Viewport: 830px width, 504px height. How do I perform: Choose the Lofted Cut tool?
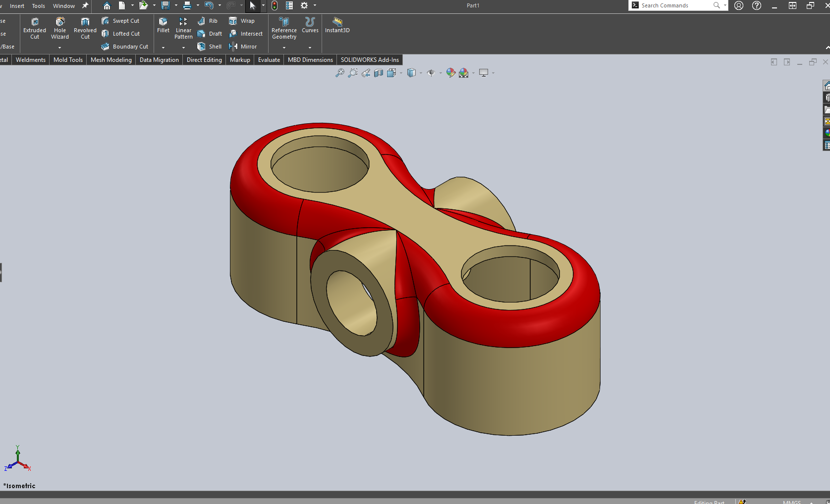pyautogui.click(x=120, y=34)
